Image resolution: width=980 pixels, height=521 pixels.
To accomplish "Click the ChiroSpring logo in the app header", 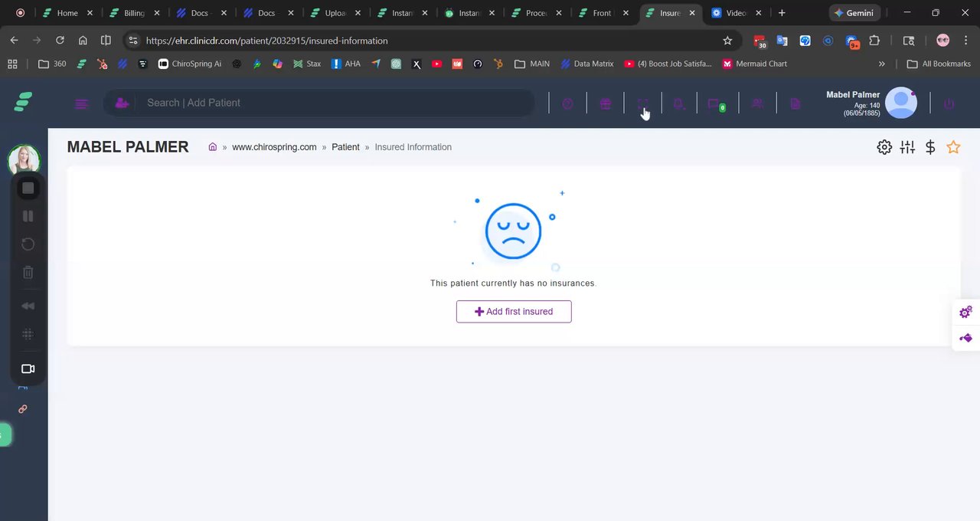I will (x=23, y=101).
